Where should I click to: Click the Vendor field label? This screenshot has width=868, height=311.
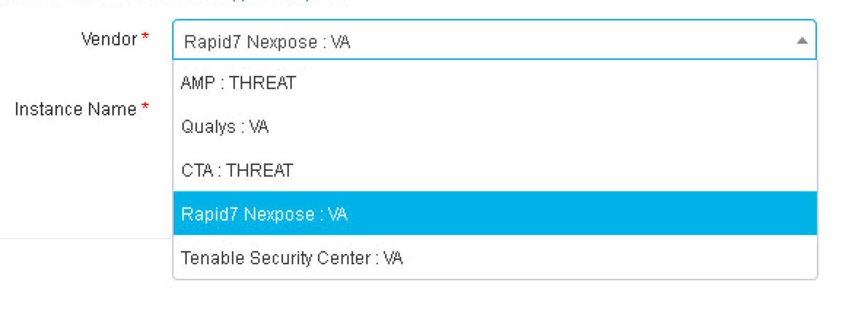pos(109,39)
